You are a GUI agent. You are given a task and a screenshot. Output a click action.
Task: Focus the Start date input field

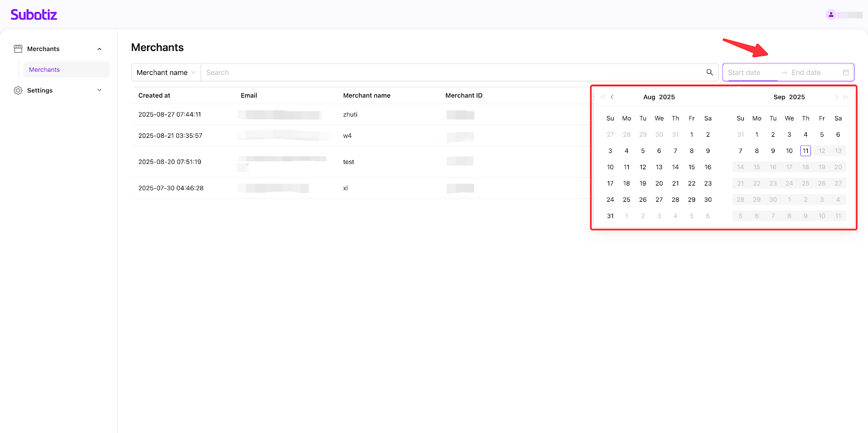[x=751, y=73]
